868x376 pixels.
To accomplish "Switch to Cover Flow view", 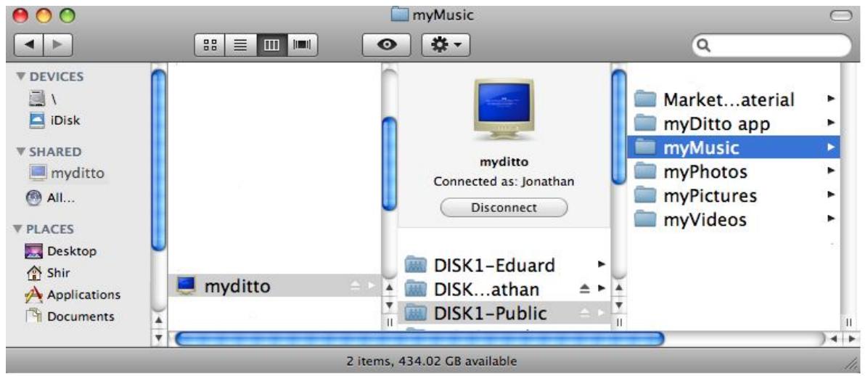I will (x=302, y=46).
